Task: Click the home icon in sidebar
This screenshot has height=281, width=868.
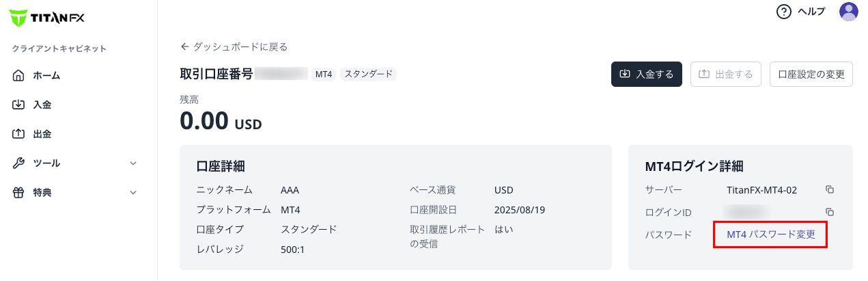Action: pyautogui.click(x=19, y=76)
